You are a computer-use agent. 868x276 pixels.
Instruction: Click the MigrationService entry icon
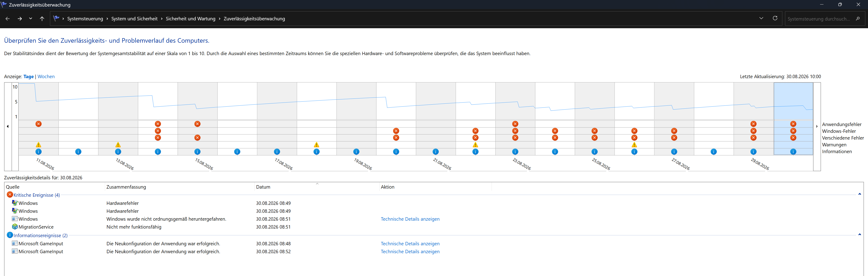coord(14,227)
